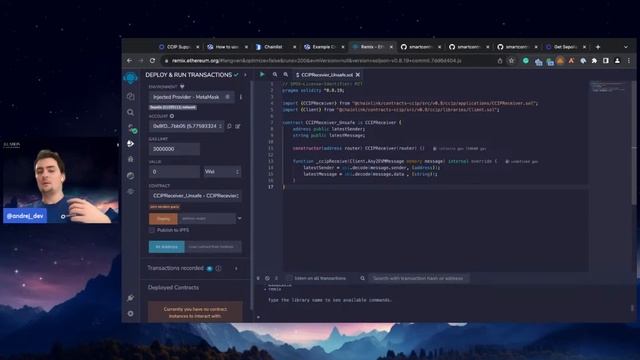Switch to How to use browser tab
This screenshot has height=360, width=640.
[227, 47]
